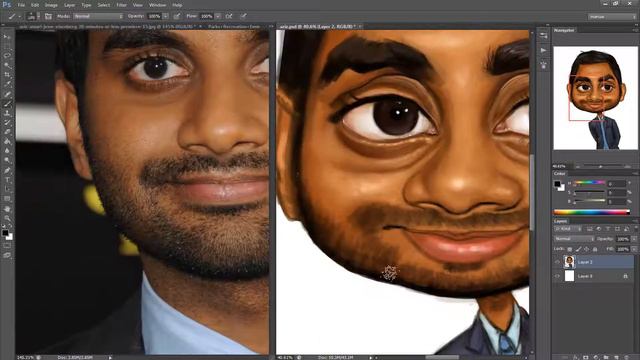This screenshot has width=640, height=360.
Task: Select the Move tool
Action: (7, 37)
